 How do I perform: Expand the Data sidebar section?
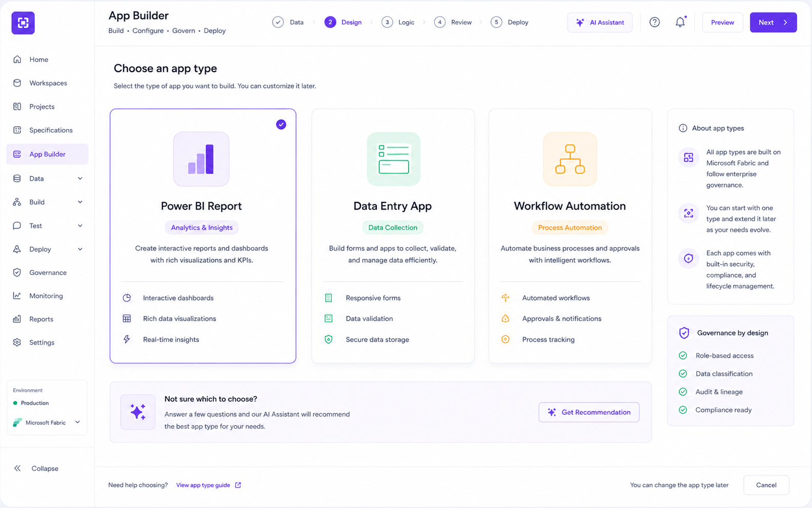(x=47, y=178)
